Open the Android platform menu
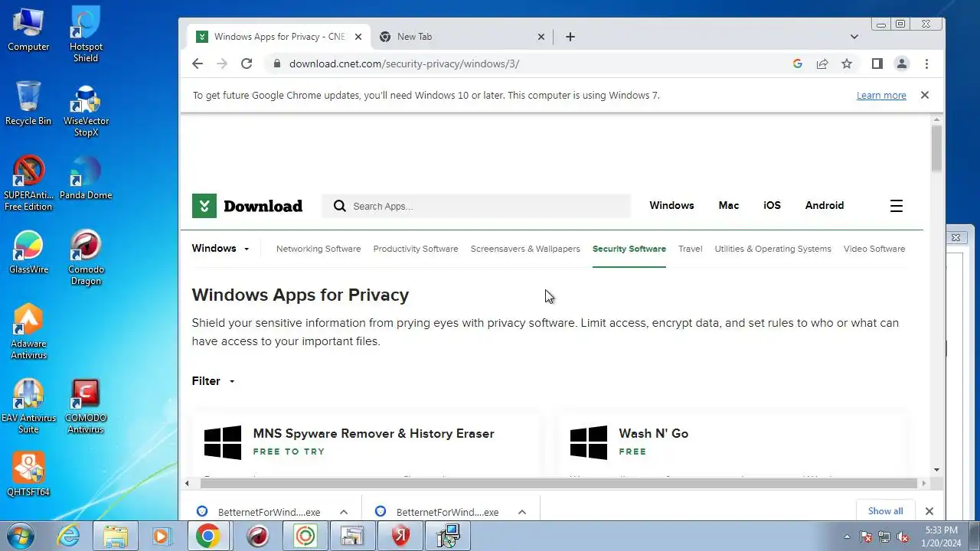 (825, 205)
